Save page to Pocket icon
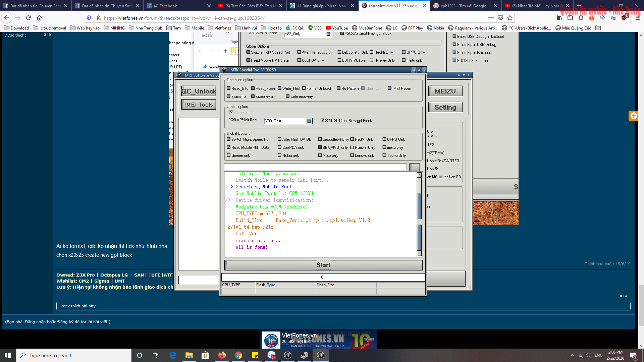644x362 pixels. pyautogui.click(x=500, y=18)
